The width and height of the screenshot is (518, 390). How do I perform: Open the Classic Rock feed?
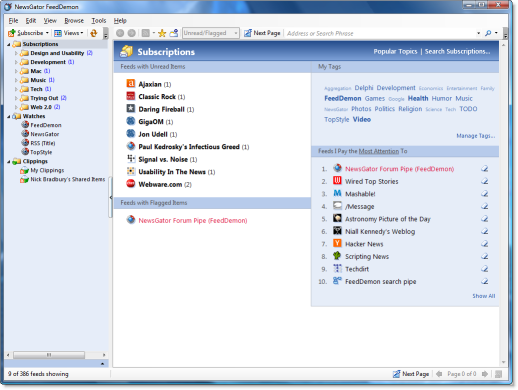[x=157, y=97]
